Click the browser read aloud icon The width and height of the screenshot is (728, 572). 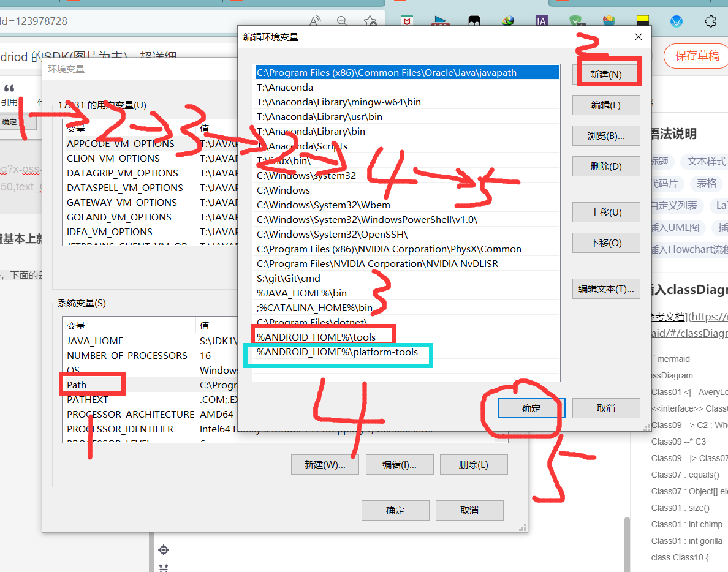(x=315, y=20)
